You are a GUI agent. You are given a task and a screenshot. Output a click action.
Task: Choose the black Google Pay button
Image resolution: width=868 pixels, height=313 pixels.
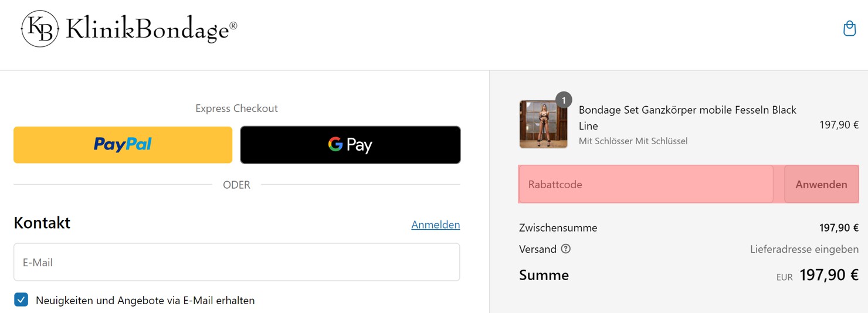click(x=350, y=145)
